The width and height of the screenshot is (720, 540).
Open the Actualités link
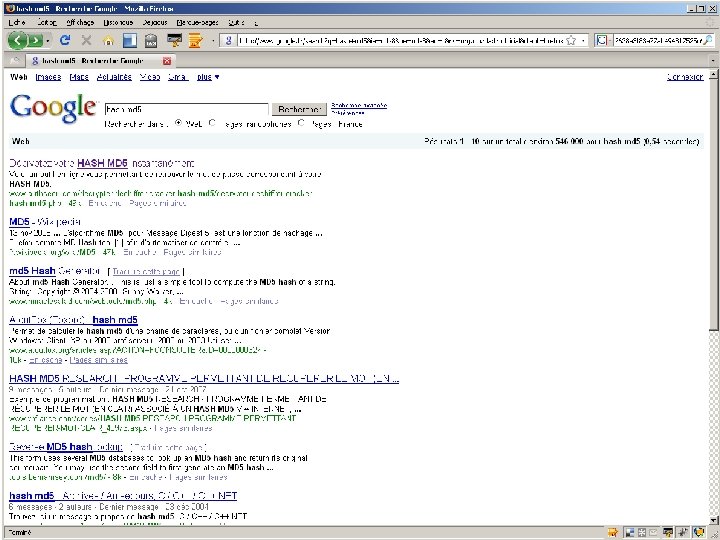click(x=114, y=77)
